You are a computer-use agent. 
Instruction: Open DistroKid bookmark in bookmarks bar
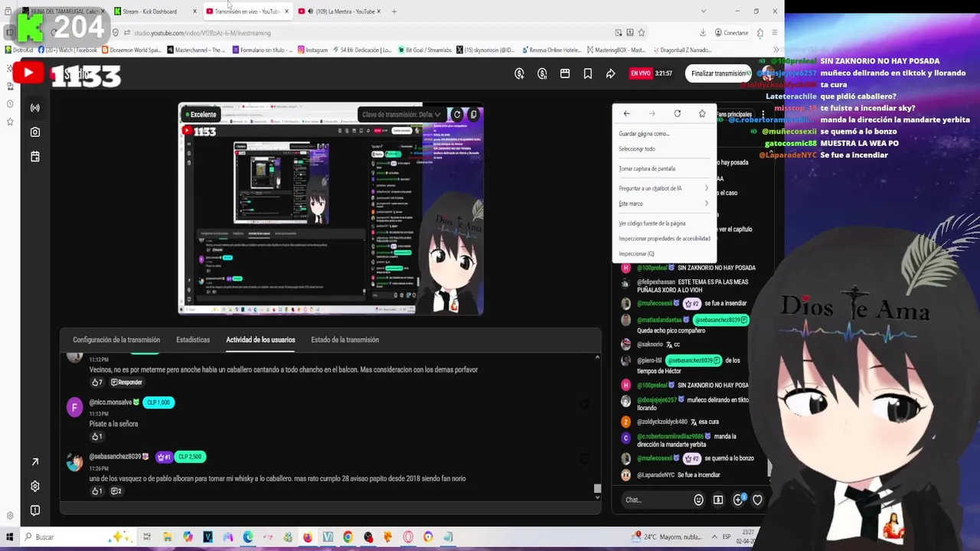pyautogui.click(x=18, y=51)
